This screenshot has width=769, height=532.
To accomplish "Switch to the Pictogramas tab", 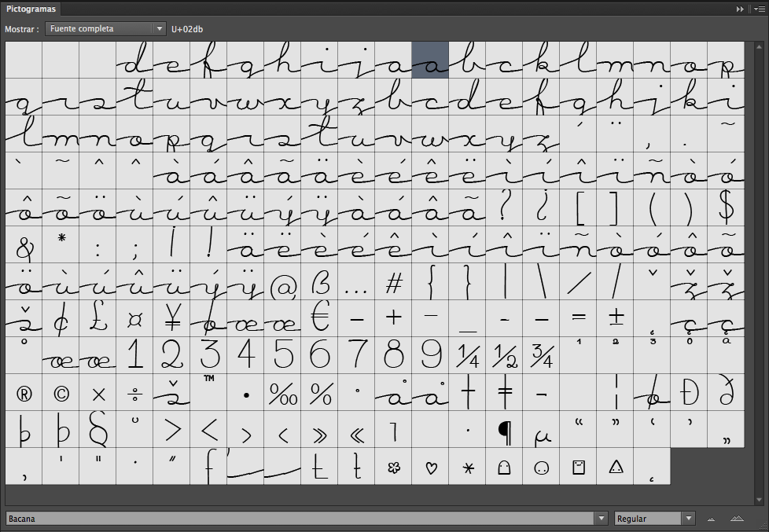I will tap(32, 9).
